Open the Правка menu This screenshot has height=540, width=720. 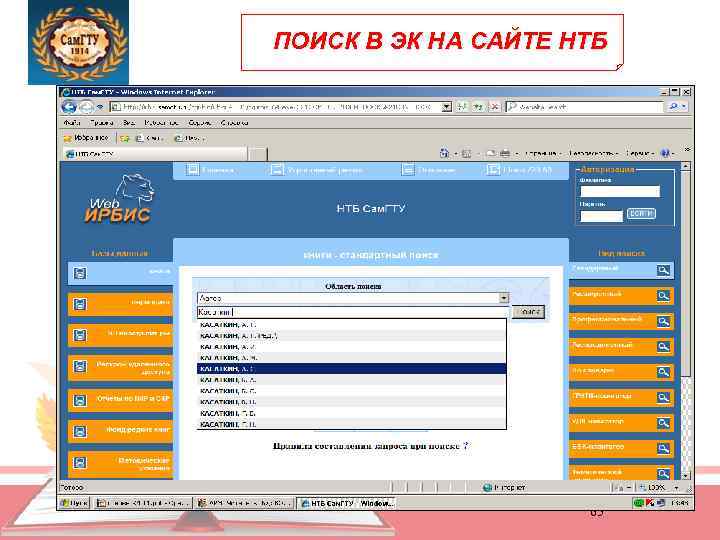pyautogui.click(x=101, y=123)
